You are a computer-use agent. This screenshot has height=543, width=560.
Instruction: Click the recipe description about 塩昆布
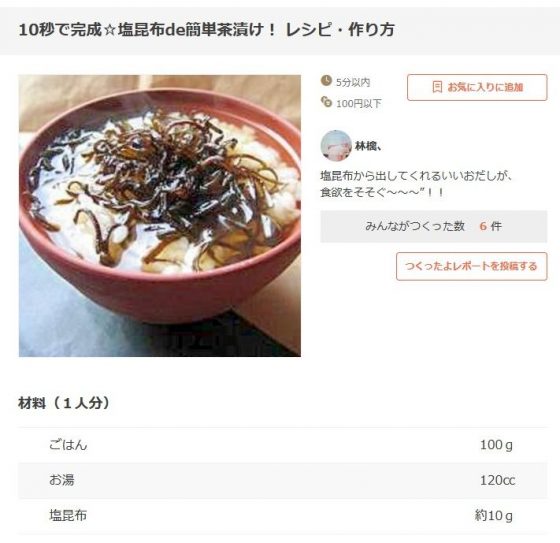(416, 184)
